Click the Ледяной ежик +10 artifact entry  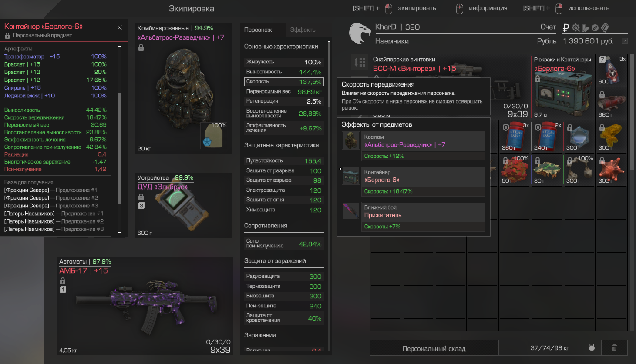tap(55, 96)
